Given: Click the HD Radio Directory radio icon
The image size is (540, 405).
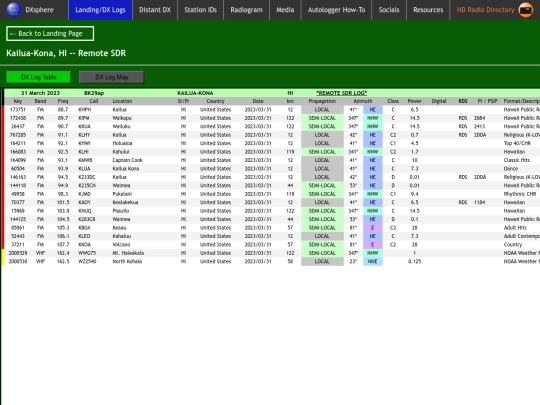Looking at the screenshot, I should tap(526, 10).
